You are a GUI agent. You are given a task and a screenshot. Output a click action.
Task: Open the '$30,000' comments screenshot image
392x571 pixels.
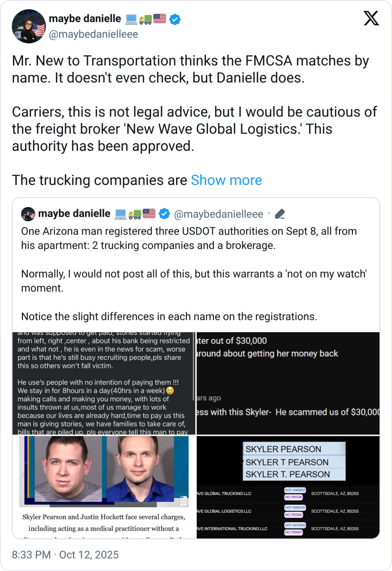click(288, 384)
